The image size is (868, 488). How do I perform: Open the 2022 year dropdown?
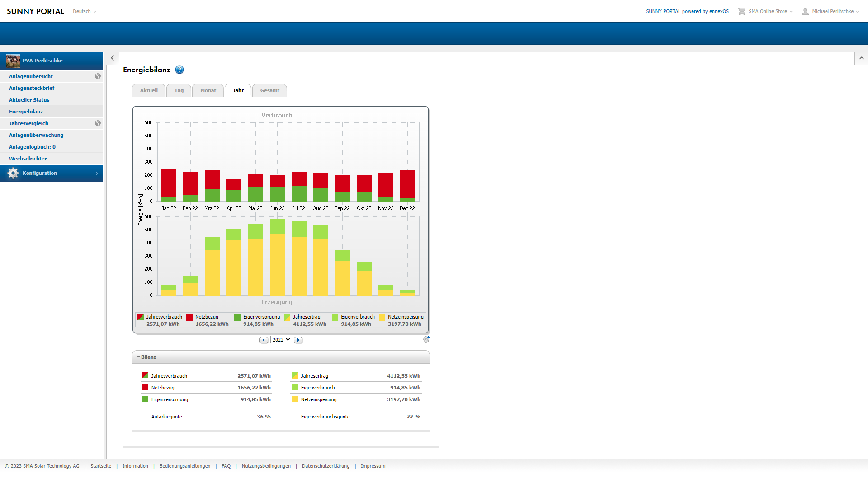281,340
